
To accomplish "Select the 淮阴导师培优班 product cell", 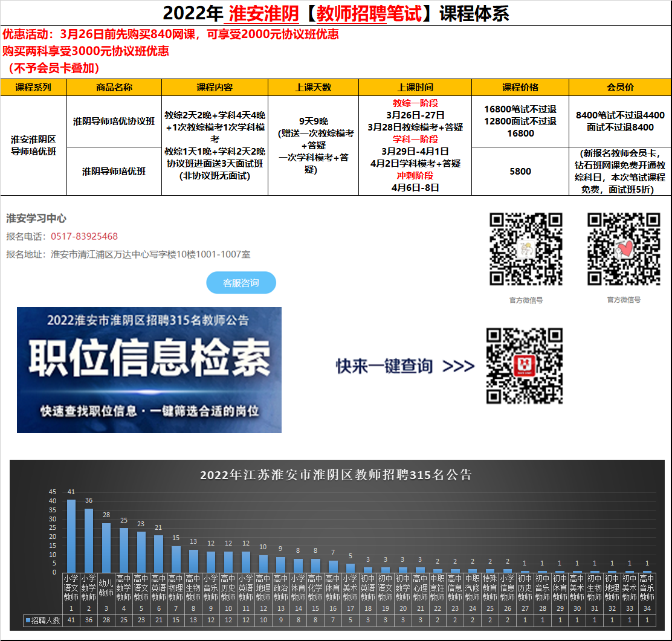I will tap(114, 171).
